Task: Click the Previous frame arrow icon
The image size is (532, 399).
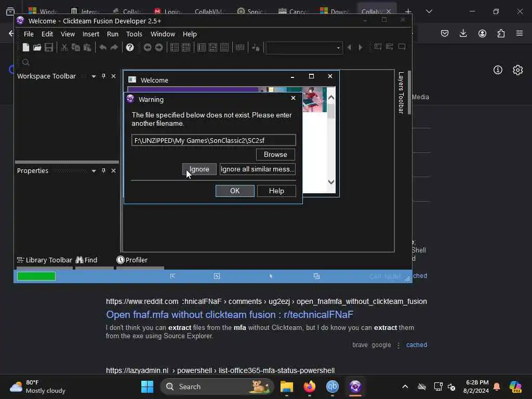Action: (349, 47)
